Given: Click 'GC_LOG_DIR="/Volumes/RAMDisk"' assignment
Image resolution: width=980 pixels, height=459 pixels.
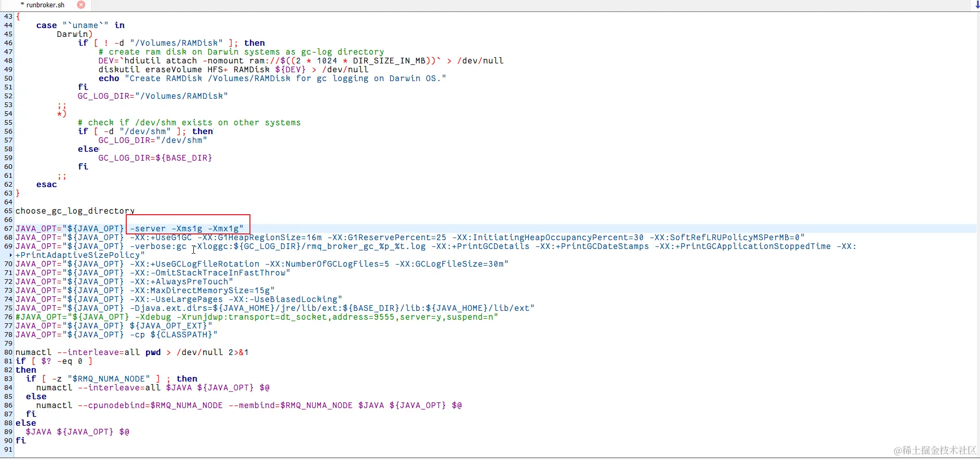Looking at the screenshot, I should pos(153,96).
